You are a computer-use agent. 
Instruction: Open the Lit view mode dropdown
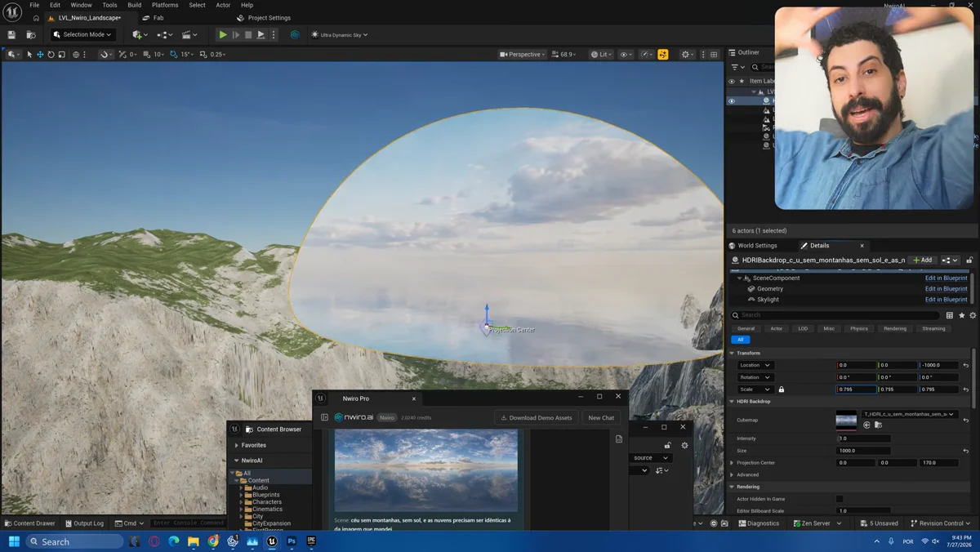click(601, 55)
